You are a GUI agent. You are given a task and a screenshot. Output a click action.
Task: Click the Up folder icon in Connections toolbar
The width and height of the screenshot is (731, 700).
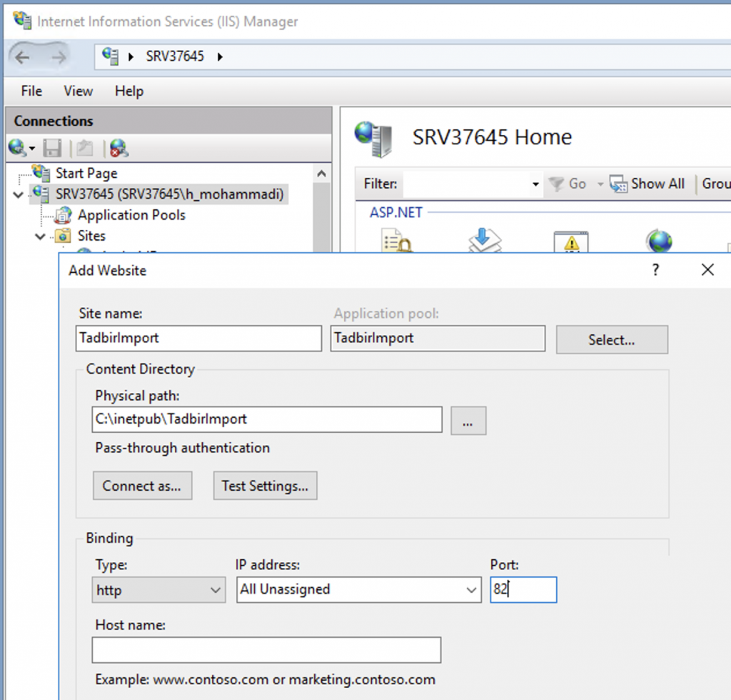(85, 149)
